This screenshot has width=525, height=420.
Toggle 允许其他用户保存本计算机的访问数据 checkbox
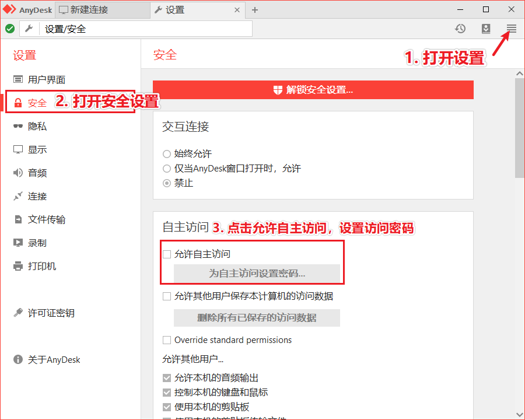(x=167, y=296)
